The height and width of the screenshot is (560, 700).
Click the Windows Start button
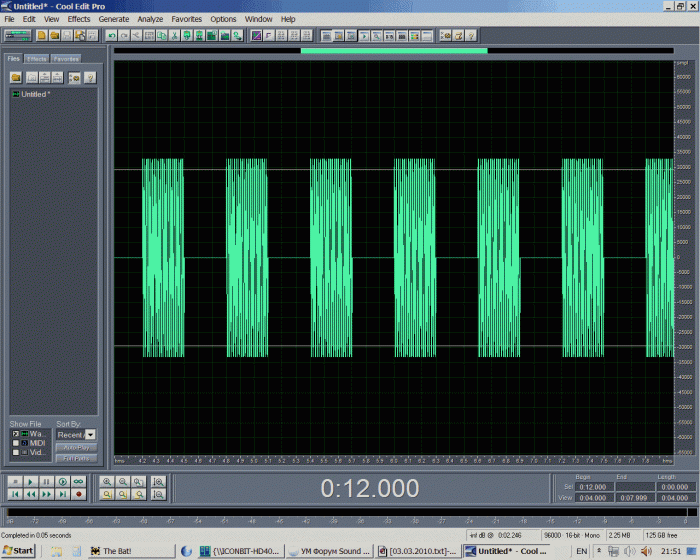[18, 551]
